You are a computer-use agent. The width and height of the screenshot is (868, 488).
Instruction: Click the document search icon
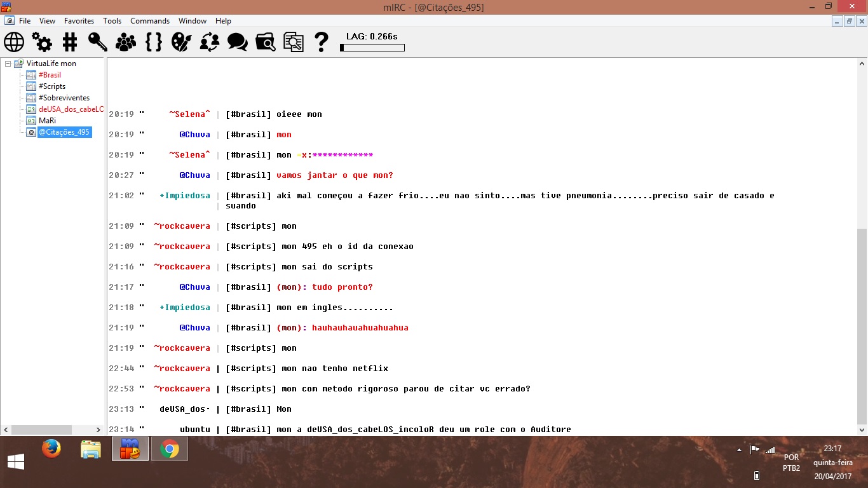(294, 42)
